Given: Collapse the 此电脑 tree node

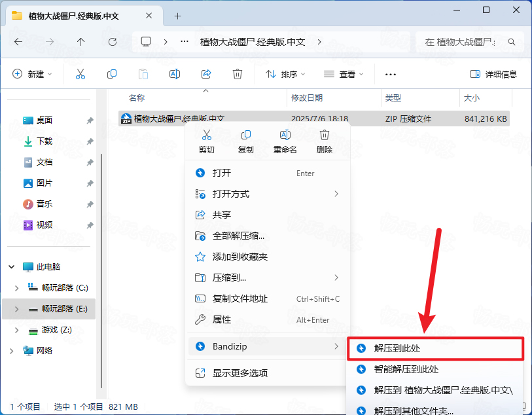Looking at the screenshot, I should coord(12,266).
